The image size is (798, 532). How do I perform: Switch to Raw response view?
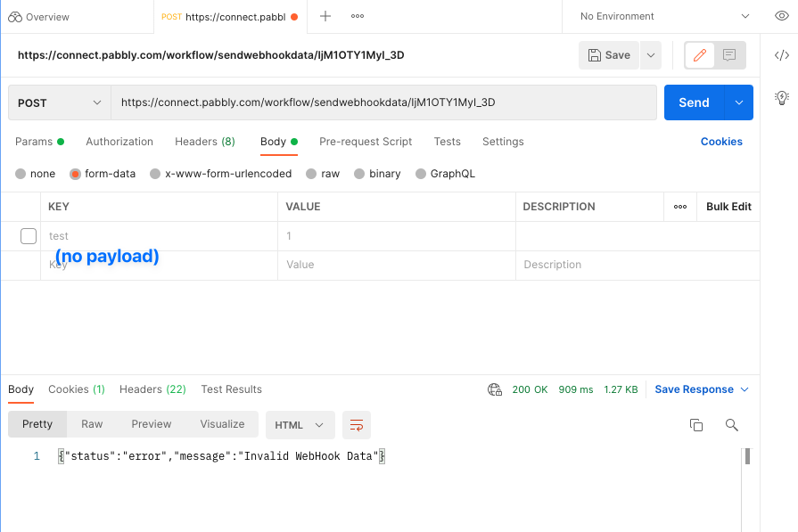[x=92, y=424]
